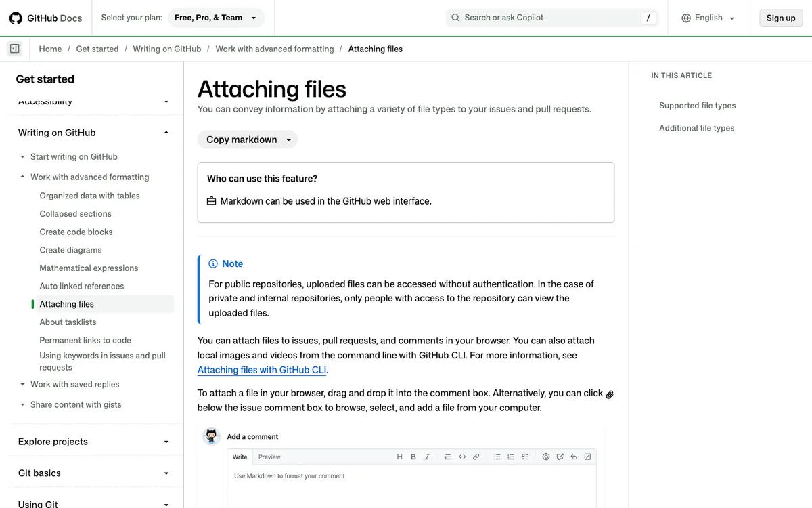812x508 pixels.
Task: Click the inline paperclip icon in paragraph
Action: coord(609,394)
